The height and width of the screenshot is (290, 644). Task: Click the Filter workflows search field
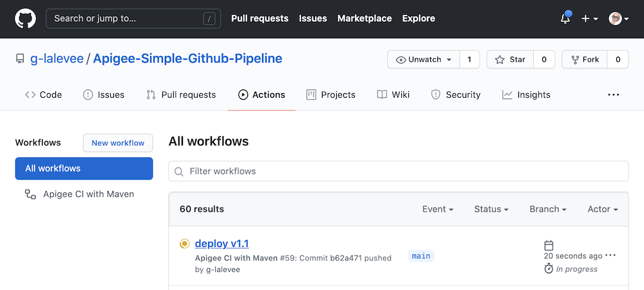(399, 171)
